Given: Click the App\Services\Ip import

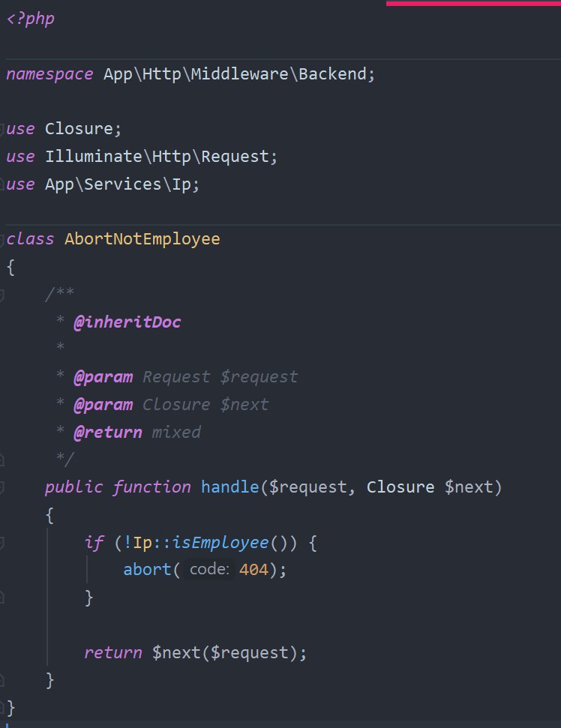Looking at the screenshot, I should (x=118, y=184).
